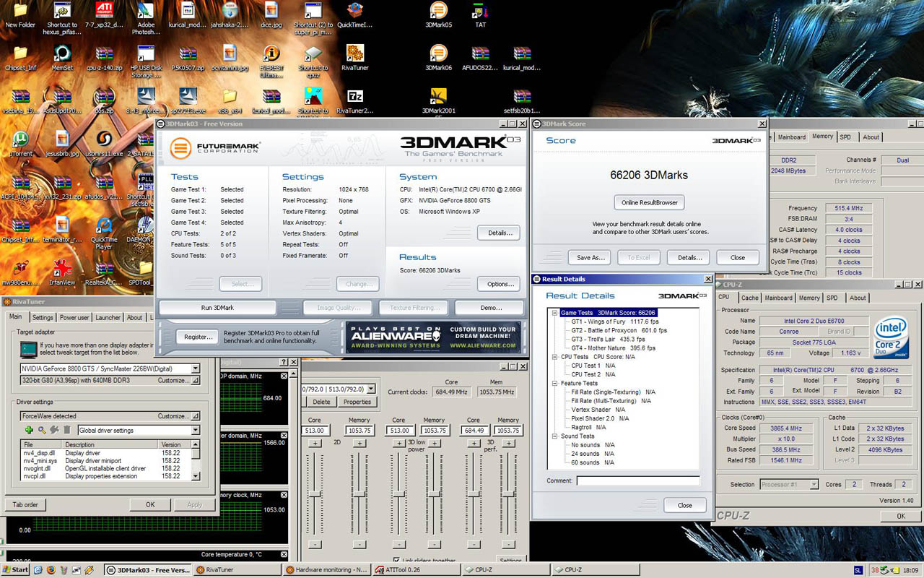The width and height of the screenshot is (924, 578).
Task: Open the IrfanView desktop icon
Action: point(62,272)
